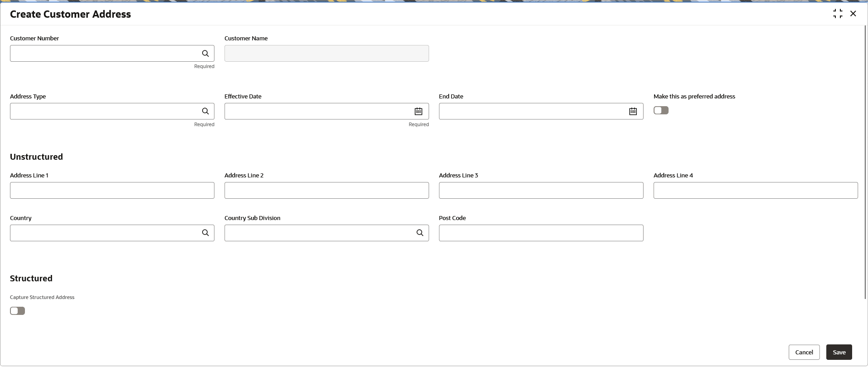Click the Capture Structured Address label

tap(42, 297)
